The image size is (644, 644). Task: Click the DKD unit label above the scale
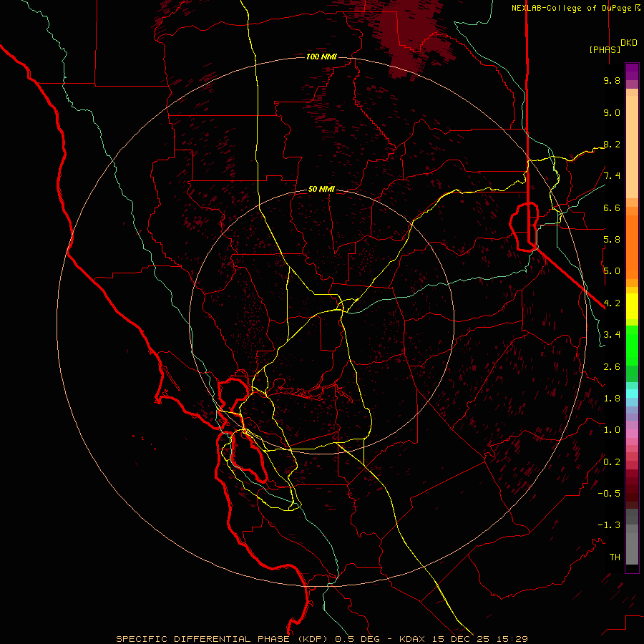click(x=628, y=43)
